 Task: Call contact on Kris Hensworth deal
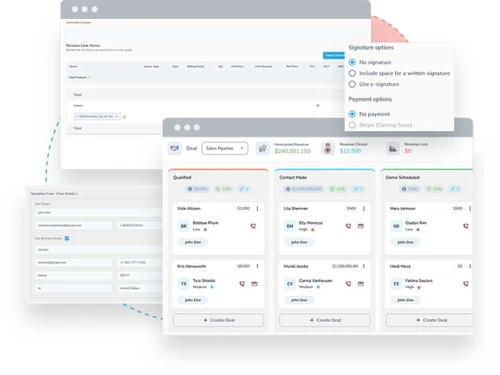(242, 284)
